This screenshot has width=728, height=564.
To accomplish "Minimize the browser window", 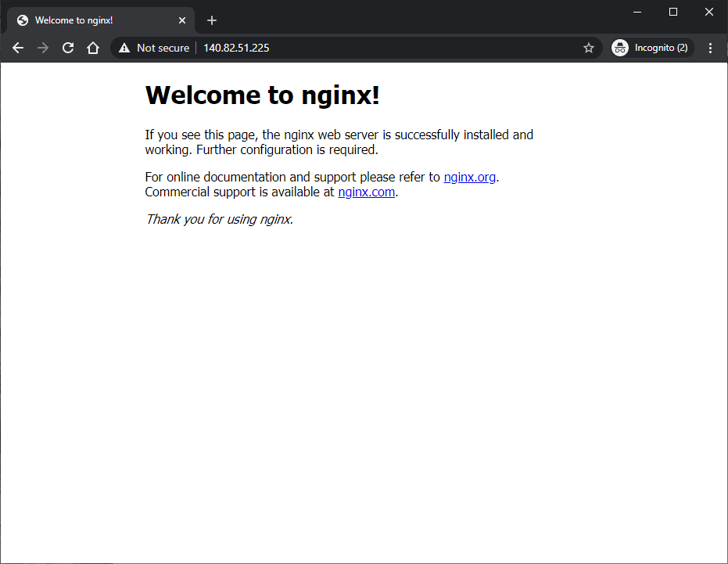I will (x=637, y=12).
